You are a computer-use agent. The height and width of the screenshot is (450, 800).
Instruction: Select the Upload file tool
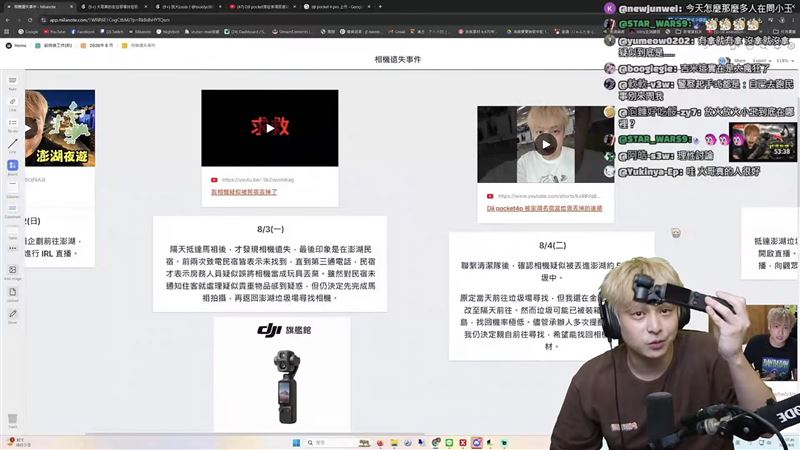[x=12, y=293]
